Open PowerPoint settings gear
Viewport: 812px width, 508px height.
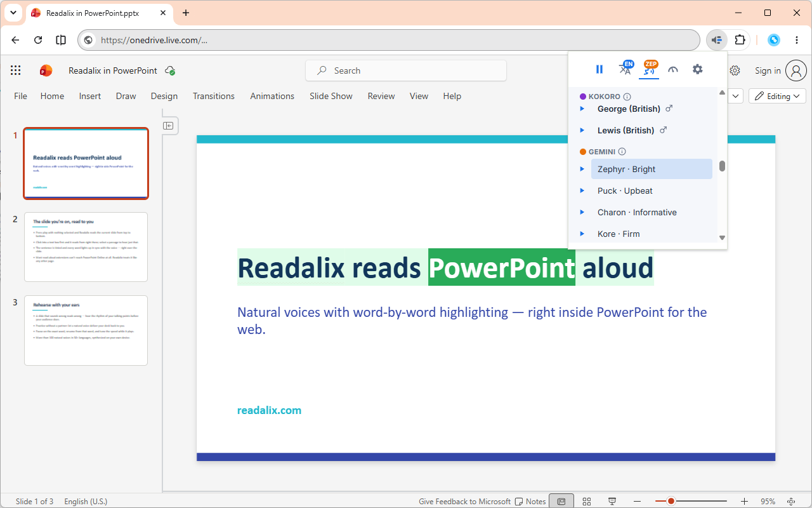click(x=735, y=70)
